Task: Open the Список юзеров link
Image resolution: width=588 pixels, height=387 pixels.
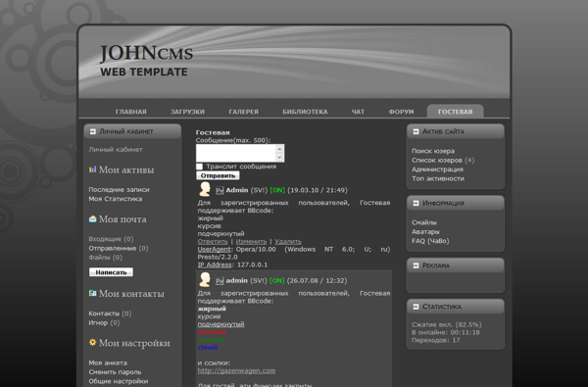Action: [x=437, y=160]
